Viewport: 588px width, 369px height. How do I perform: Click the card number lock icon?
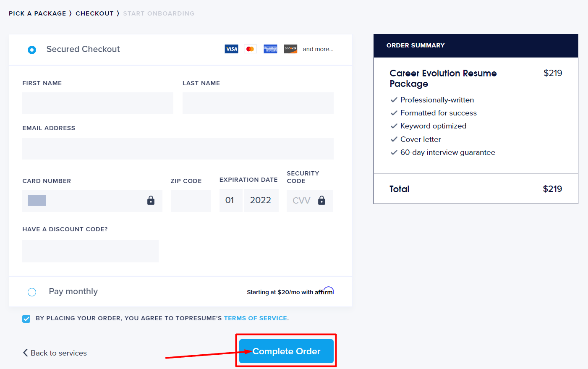[x=151, y=201]
